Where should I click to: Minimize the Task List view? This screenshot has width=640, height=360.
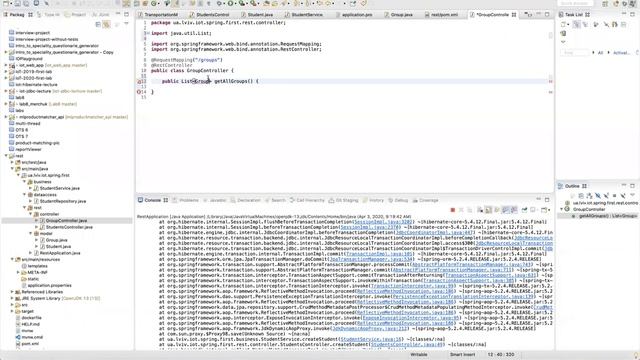click(x=624, y=13)
